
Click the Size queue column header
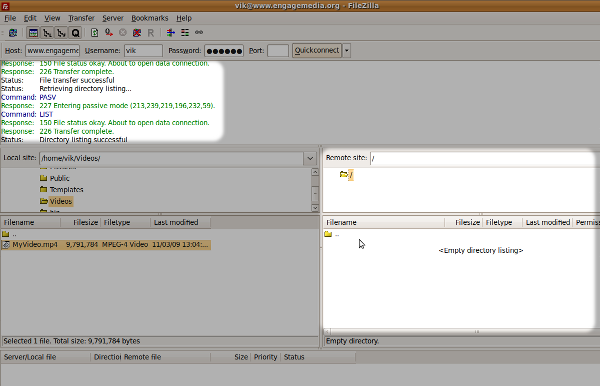click(231, 357)
